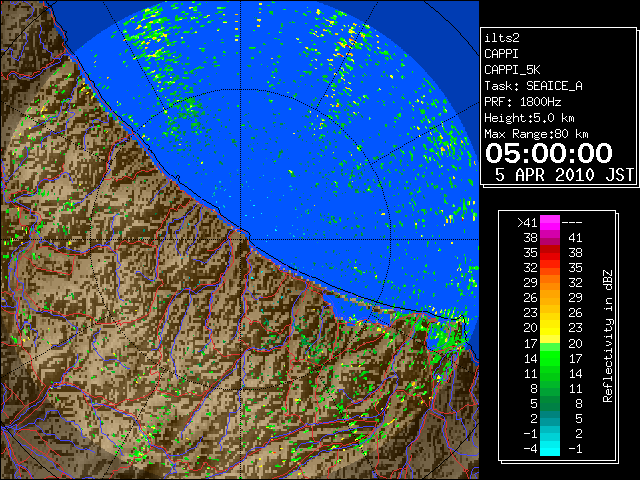This screenshot has height=480, width=640.
Task: Pick the red 35–38 dBZ color band
Action: click(550, 253)
